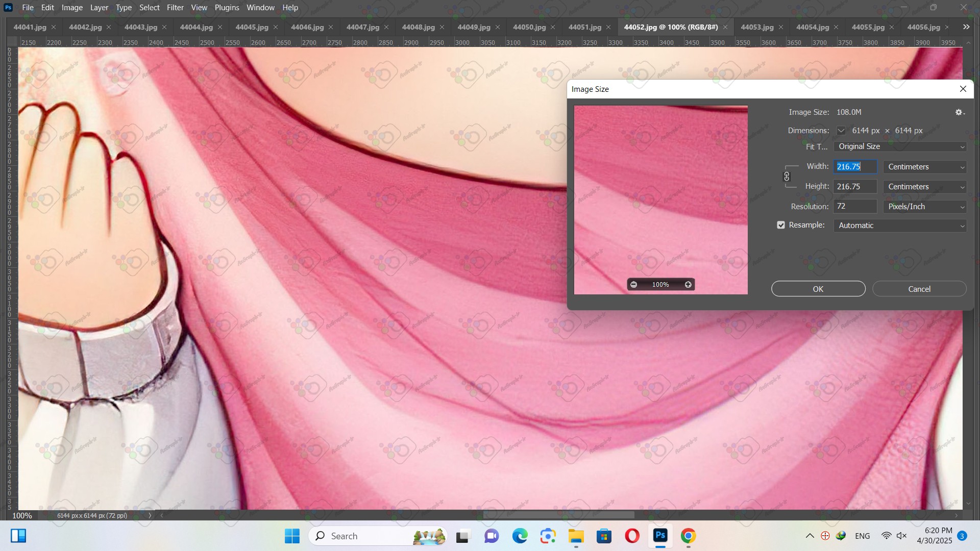Toggle the constrain proportions chain link icon
The image size is (980, 551).
click(787, 177)
